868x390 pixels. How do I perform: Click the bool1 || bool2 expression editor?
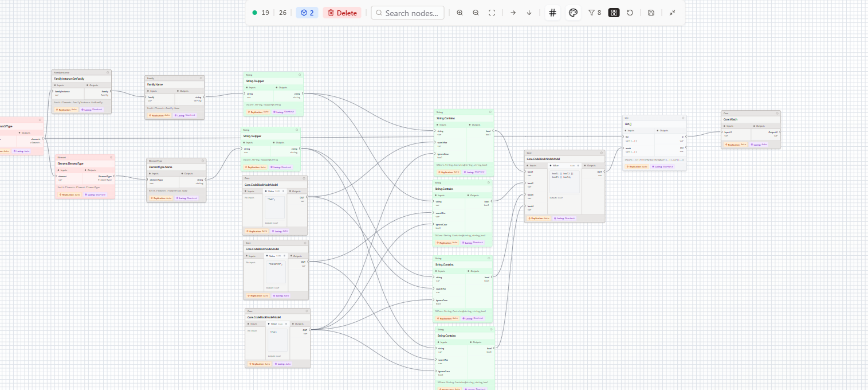coord(565,181)
